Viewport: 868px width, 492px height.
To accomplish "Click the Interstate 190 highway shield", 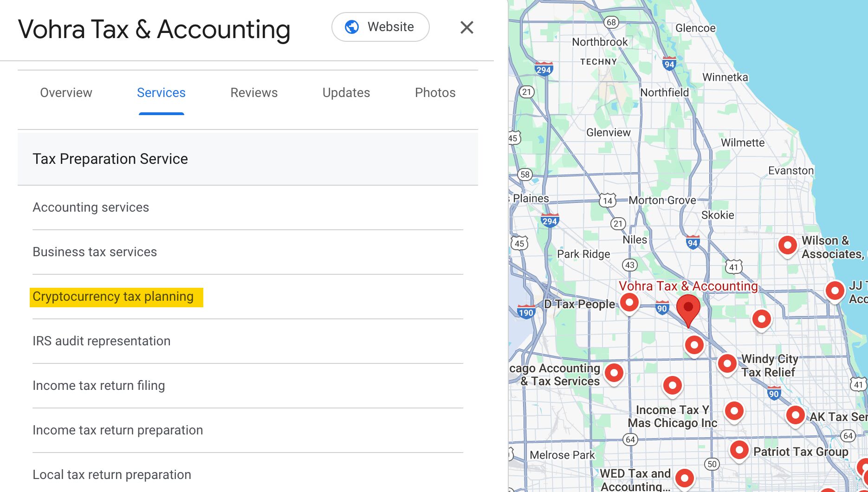I will [526, 312].
